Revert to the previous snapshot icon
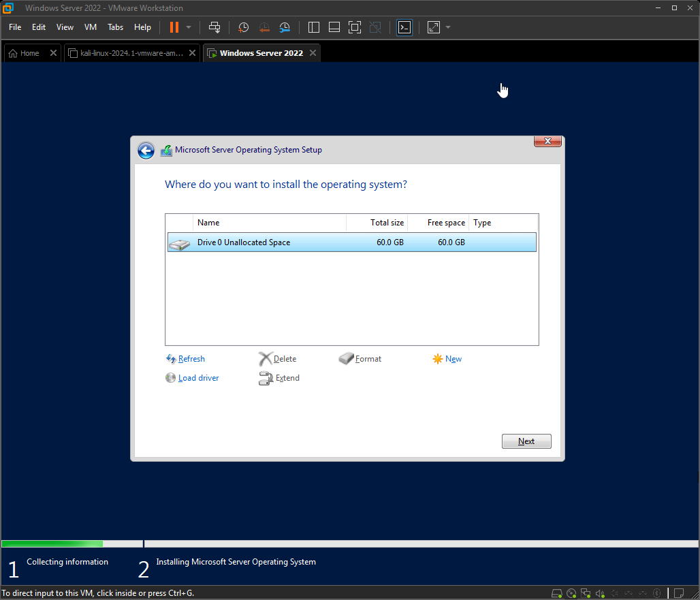This screenshot has height=600, width=700. (264, 27)
